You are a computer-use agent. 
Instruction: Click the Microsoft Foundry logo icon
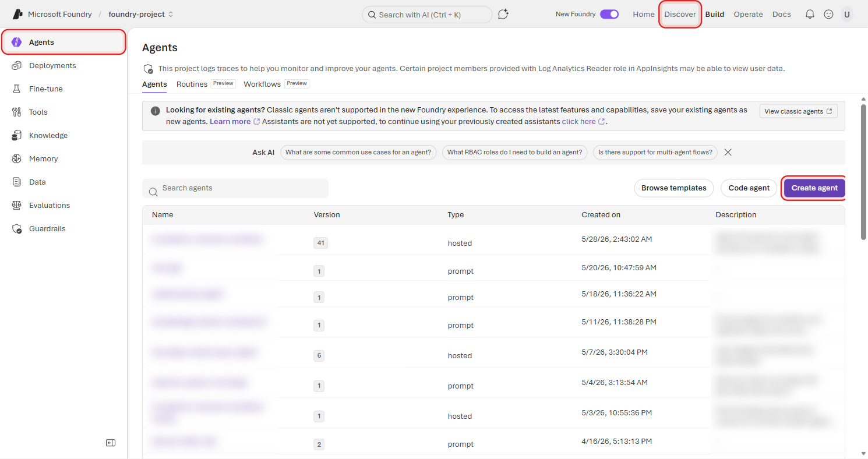[17, 14]
